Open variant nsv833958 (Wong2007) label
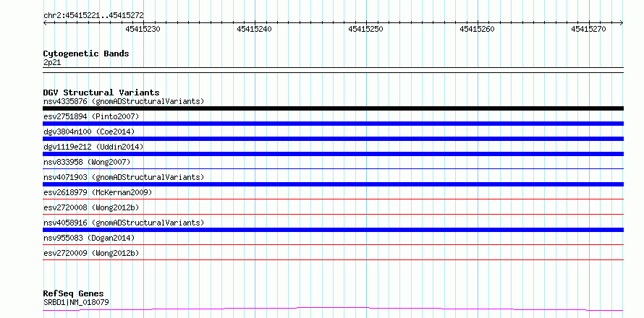644x318 pixels. click(x=87, y=162)
